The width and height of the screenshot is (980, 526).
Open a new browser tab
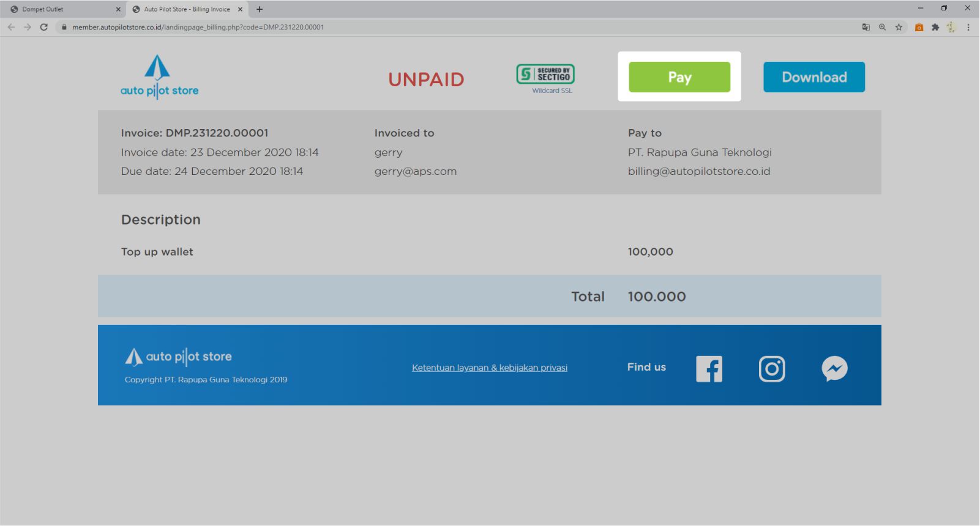tap(260, 9)
